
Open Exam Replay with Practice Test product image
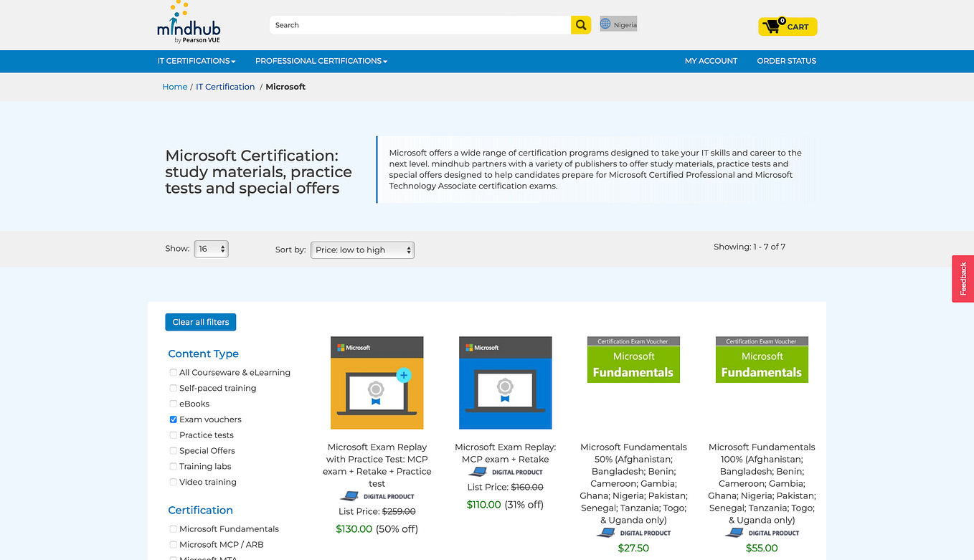point(377,383)
